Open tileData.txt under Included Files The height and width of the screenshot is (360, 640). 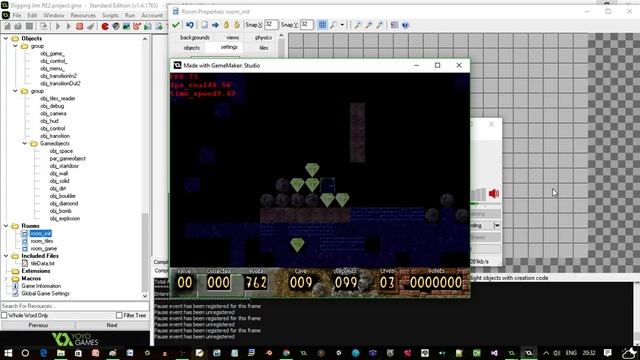pyautogui.click(x=42, y=263)
